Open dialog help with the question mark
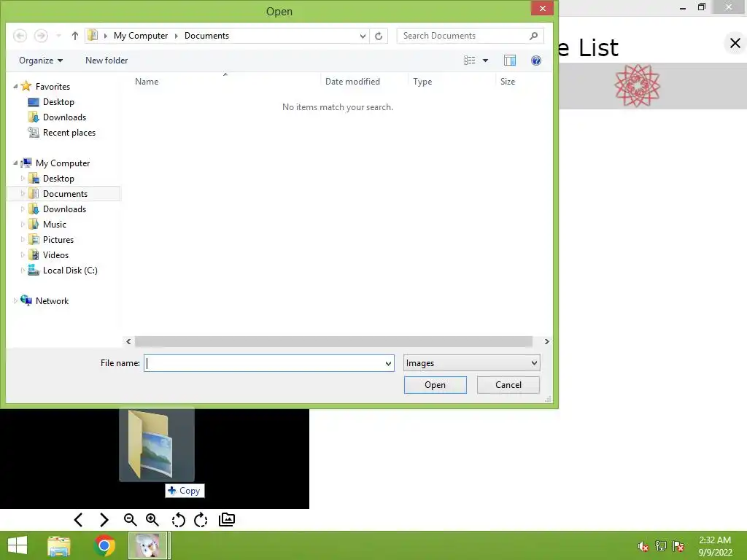 point(536,61)
